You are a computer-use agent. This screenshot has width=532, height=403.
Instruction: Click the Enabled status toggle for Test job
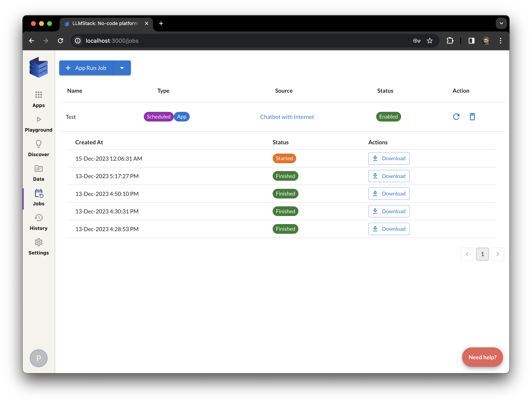click(388, 116)
